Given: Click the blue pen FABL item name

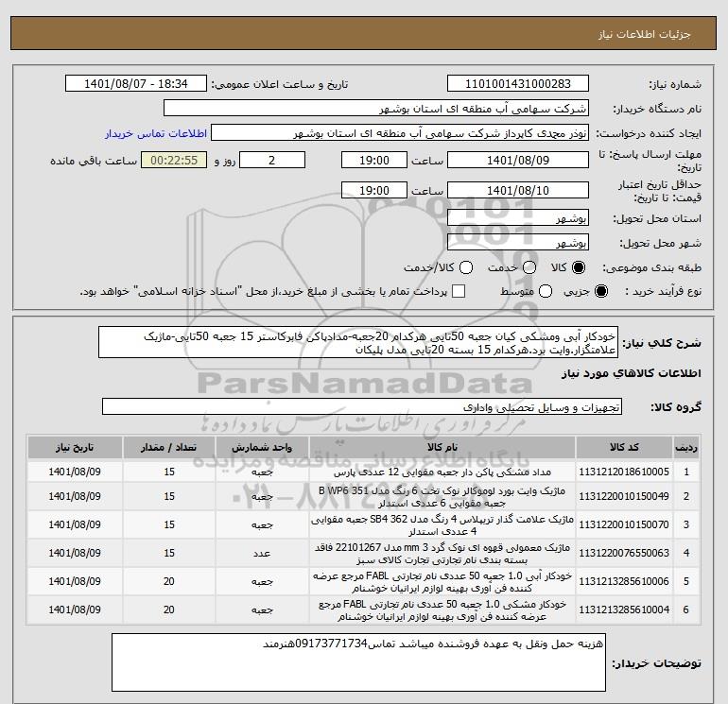Looking at the screenshot, I should tap(442, 581).
